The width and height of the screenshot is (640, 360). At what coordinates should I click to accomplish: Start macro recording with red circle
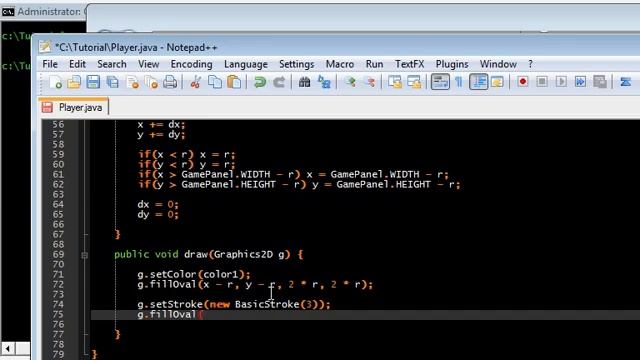(522, 82)
